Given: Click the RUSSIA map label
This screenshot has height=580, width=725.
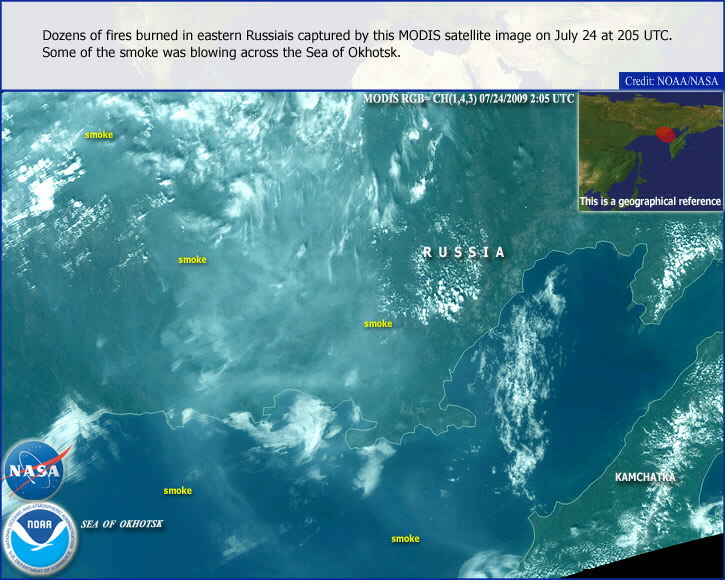Looking at the screenshot, I should 464,253.
